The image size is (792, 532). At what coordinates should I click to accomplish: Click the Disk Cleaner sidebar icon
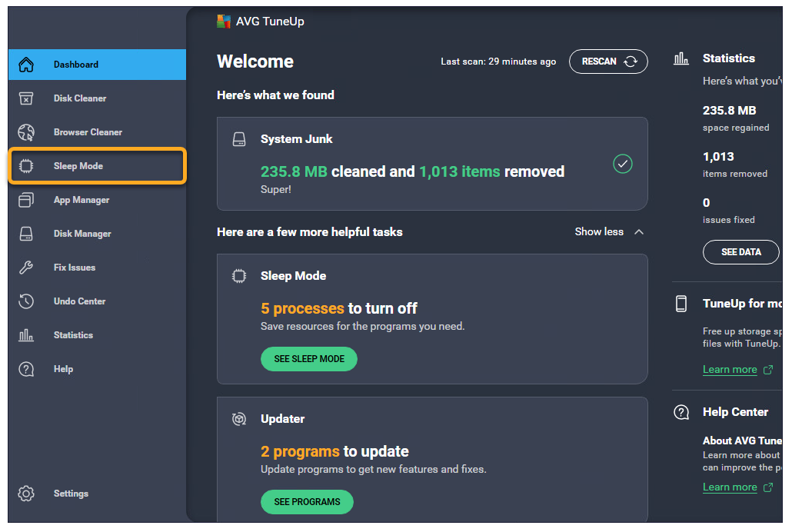coord(26,98)
